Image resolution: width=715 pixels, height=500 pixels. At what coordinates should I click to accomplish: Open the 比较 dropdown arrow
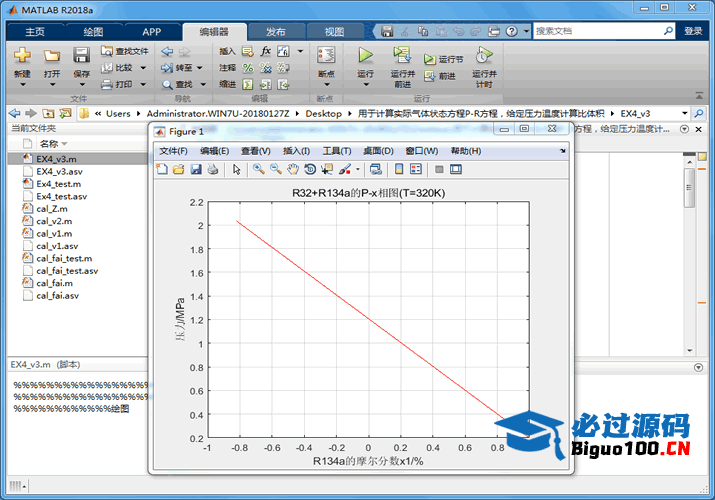pos(143,68)
